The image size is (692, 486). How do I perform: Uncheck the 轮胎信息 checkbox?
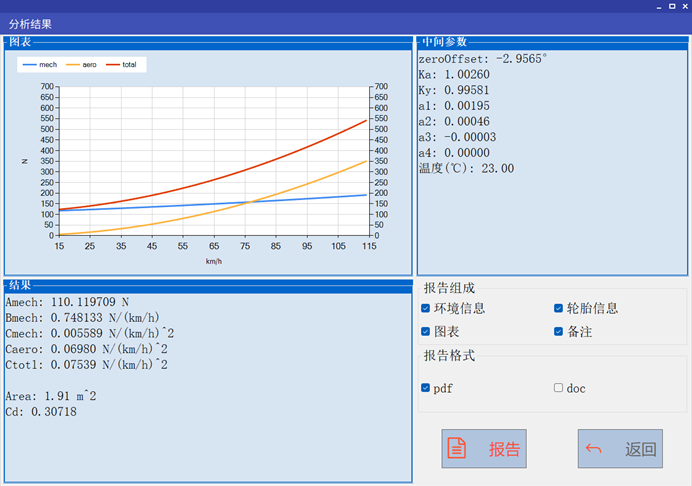[x=559, y=309]
